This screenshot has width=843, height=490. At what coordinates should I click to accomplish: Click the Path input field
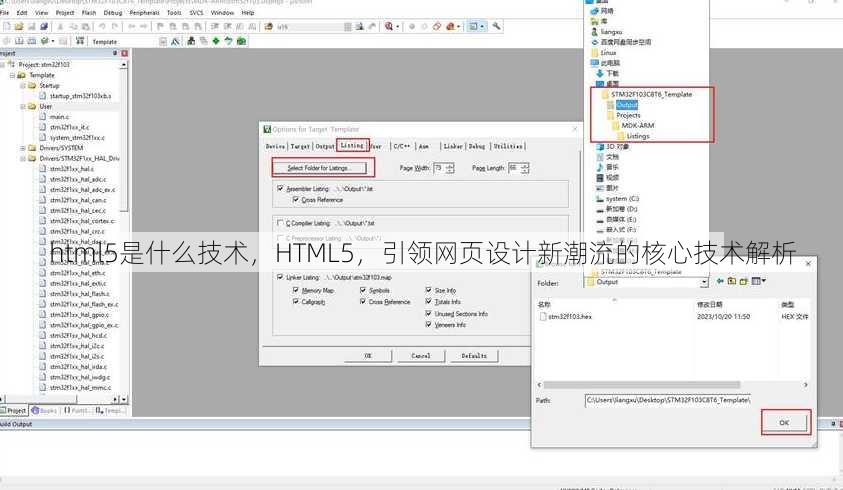pos(668,400)
